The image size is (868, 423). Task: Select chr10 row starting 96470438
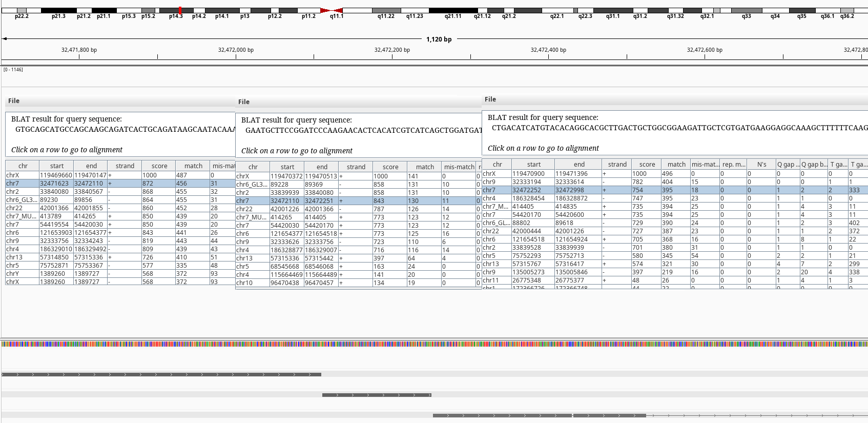358,283
